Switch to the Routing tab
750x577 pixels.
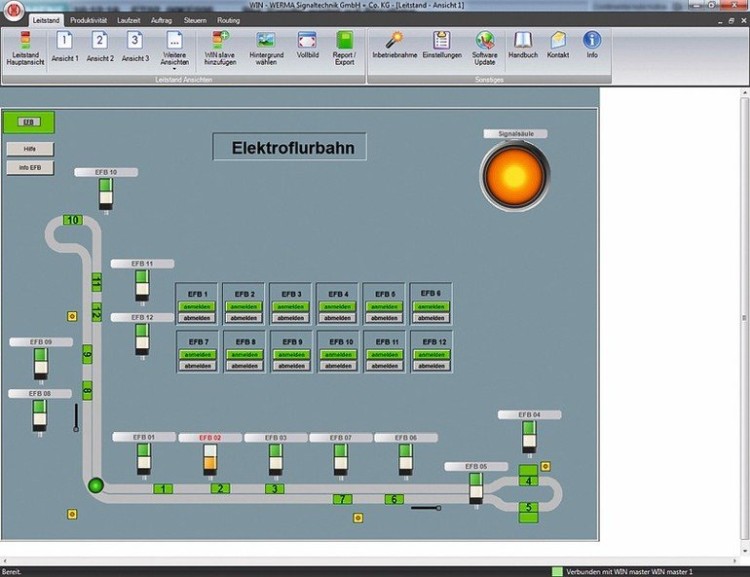click(228, 20)
